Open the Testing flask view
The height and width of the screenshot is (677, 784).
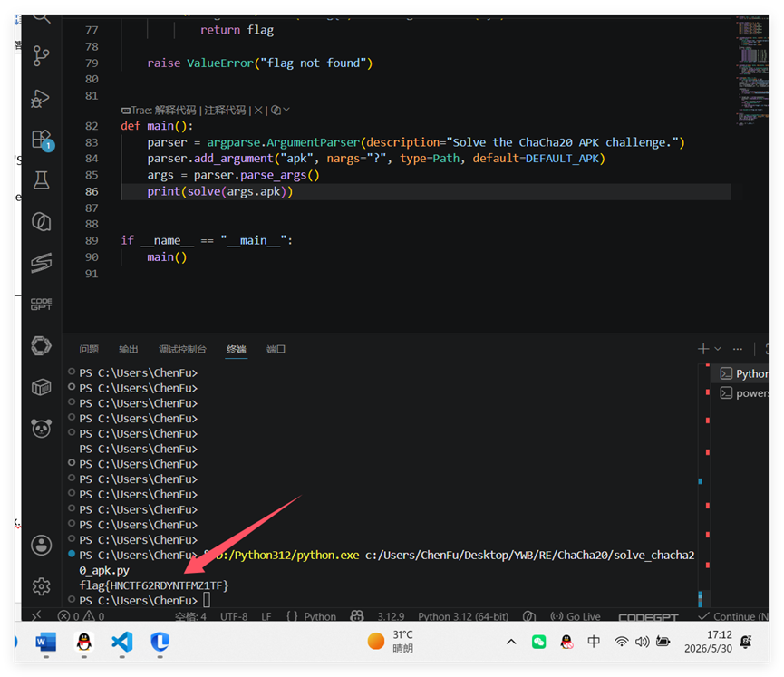[x=41, y=180]
